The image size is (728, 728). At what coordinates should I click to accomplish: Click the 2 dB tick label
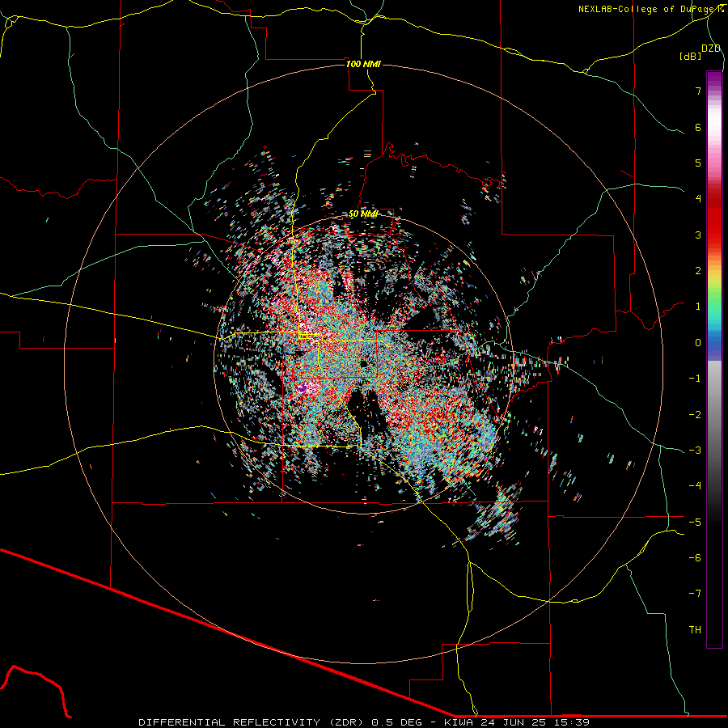(698, 271)
